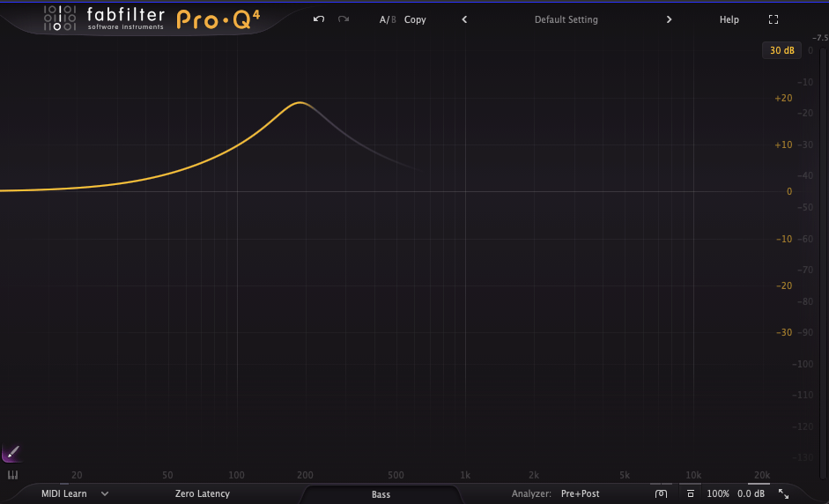Viewport: 829px width, 504px height.
Task: Click the MIDI Learn button
Action: point(63,494)
